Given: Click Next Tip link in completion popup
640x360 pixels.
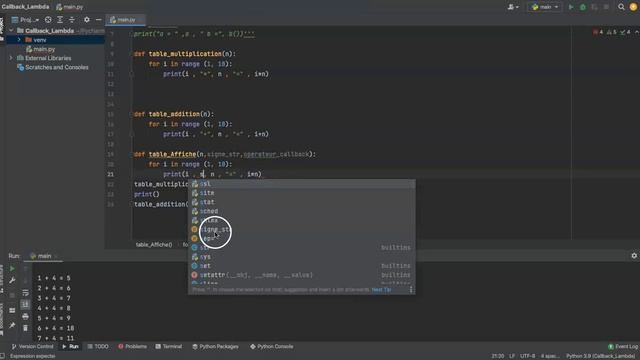Looking at the screenshot, I should tap(381, 289).
